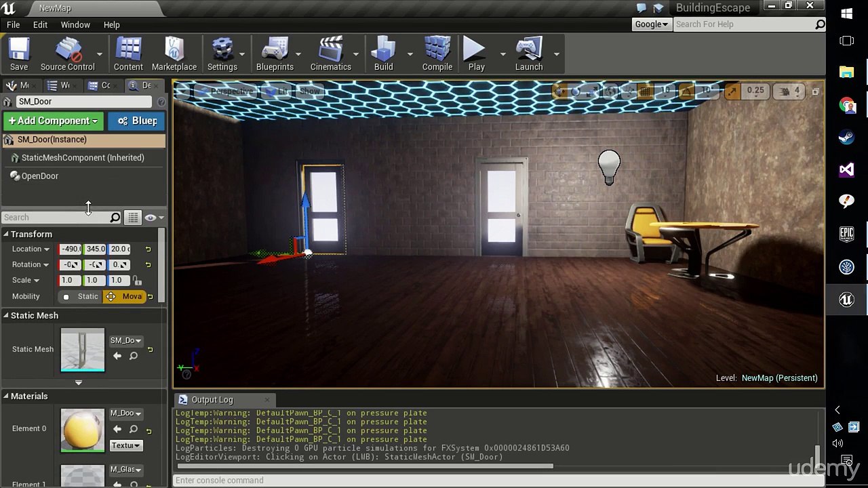Set Mobility to Static
The height and width of the screenshot is (488, 868).
click(x=81, y=296)
